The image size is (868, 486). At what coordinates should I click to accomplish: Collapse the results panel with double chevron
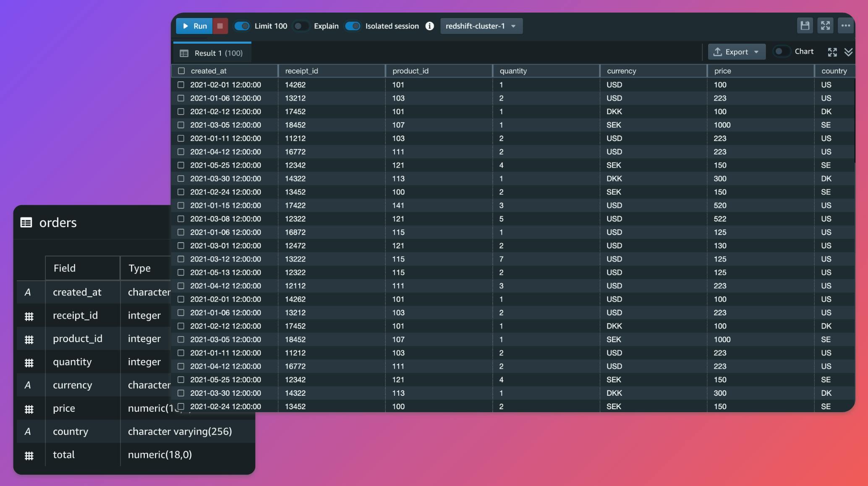[x=849, y=52]
